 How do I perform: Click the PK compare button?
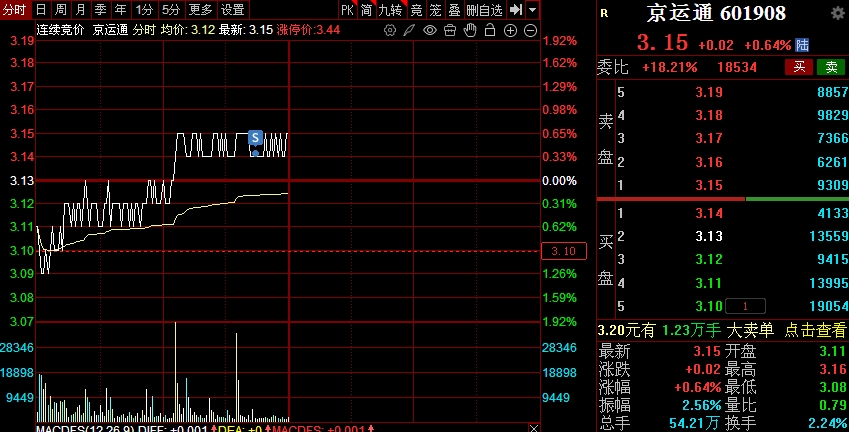pos(348,10)
